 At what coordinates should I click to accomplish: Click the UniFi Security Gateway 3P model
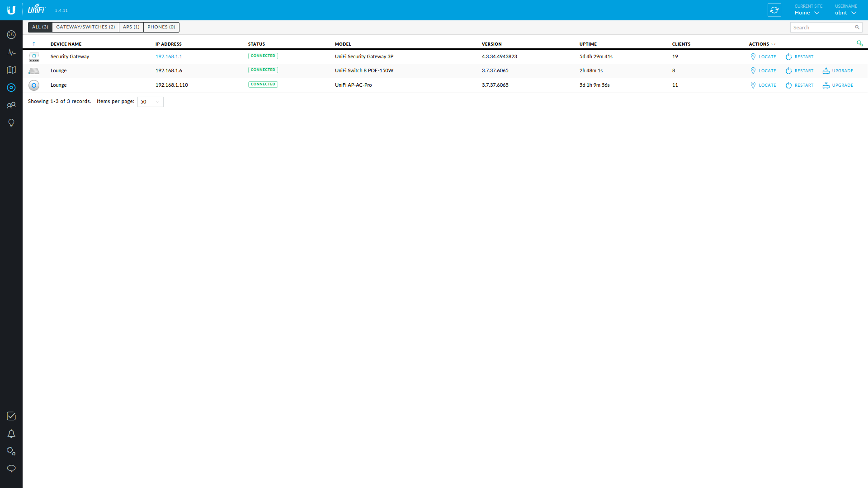[x=364, y=57]
